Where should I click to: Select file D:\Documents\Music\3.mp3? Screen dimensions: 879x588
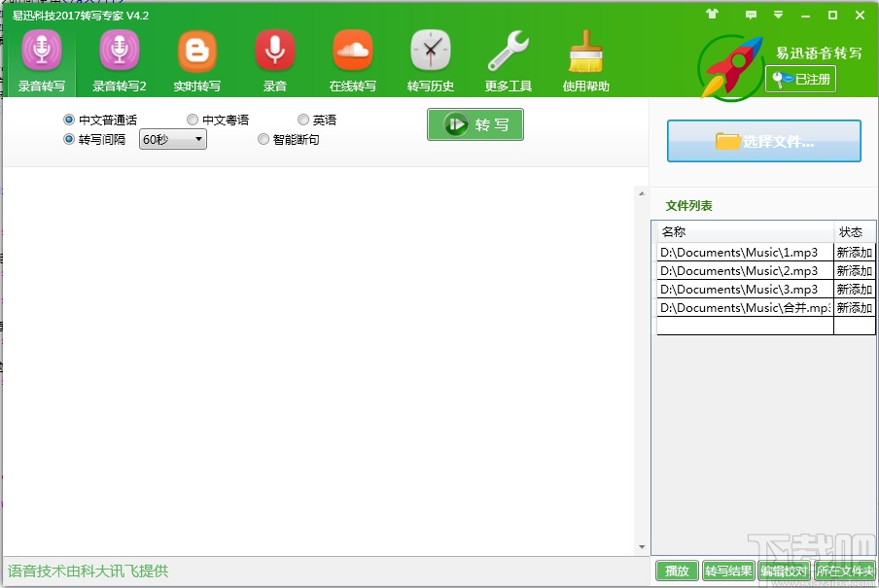pyautogui.click(x=745, y=290)
